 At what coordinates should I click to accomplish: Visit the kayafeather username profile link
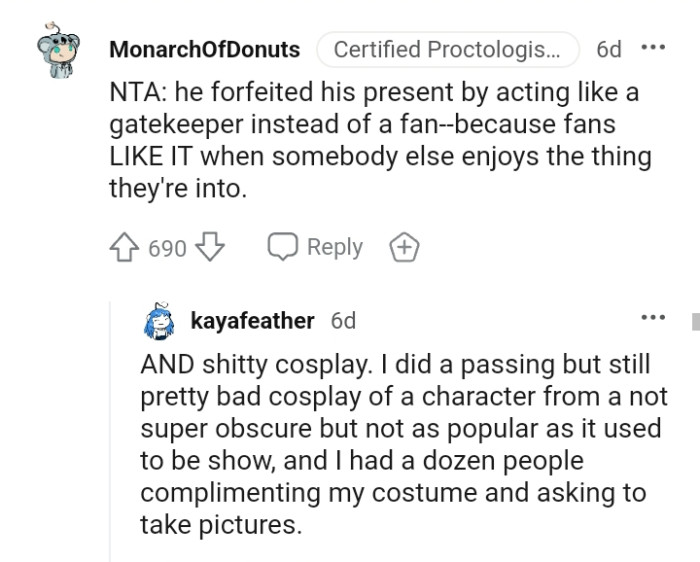click(x=252, y=321)
